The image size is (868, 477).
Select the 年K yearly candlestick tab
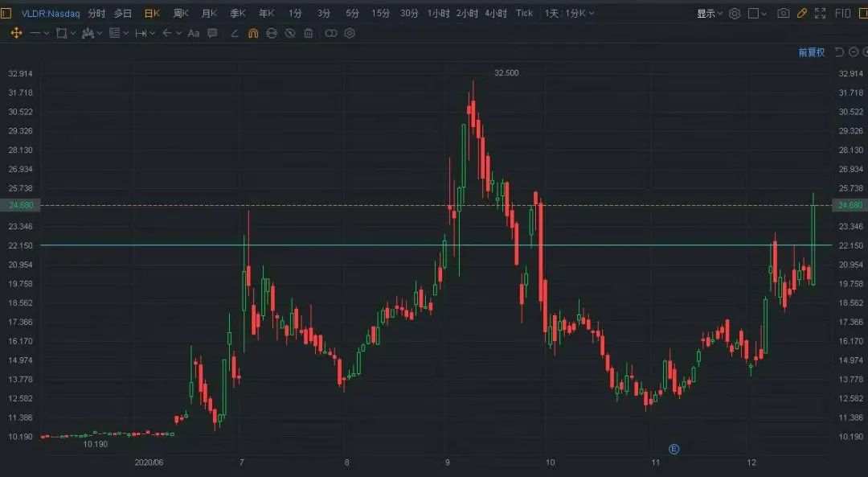[x=266, y=14]
